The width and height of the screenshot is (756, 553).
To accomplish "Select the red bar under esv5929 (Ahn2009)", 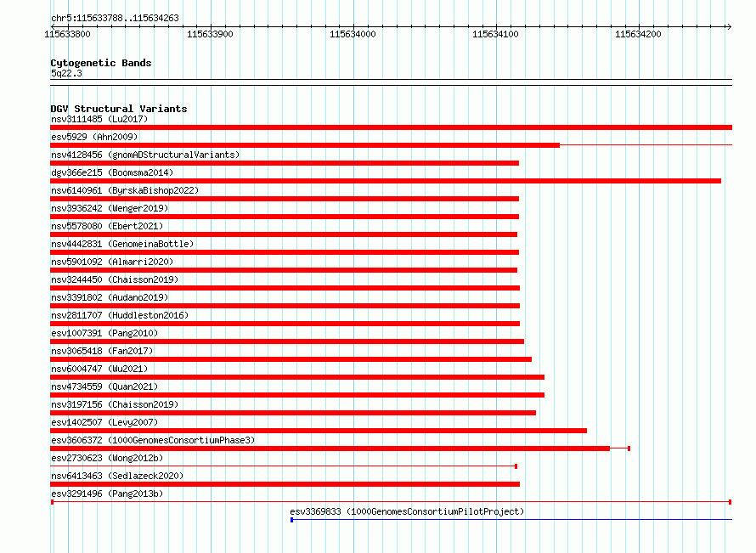I will pyautogui.click(x=305, y=145).
